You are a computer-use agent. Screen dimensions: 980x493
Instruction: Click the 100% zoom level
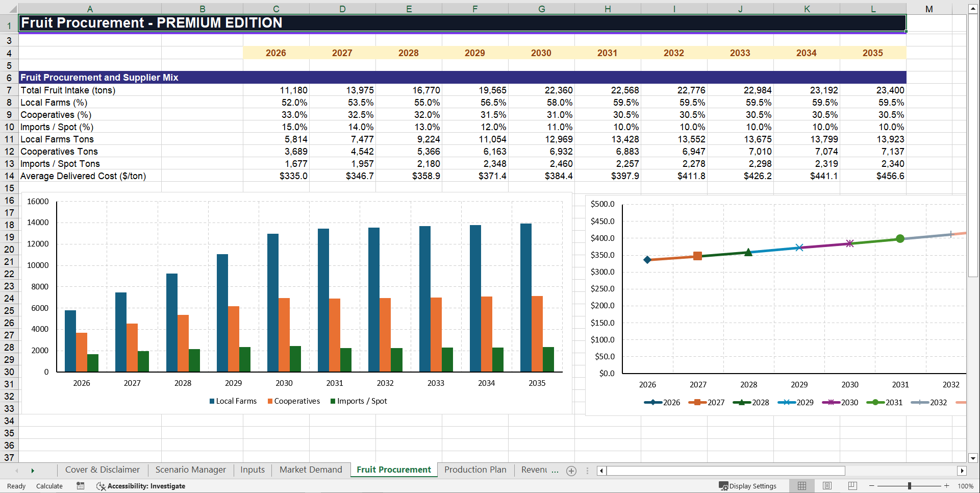[x=965, y=486]
